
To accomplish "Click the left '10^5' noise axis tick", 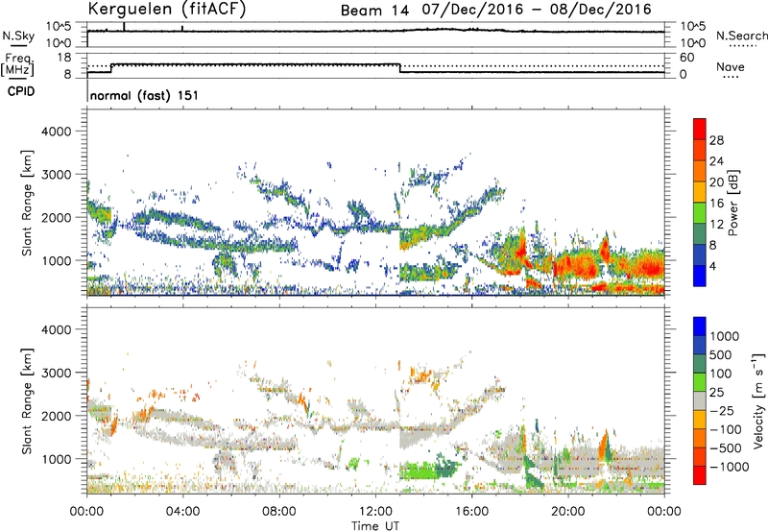I will click(x=59, y=27).
